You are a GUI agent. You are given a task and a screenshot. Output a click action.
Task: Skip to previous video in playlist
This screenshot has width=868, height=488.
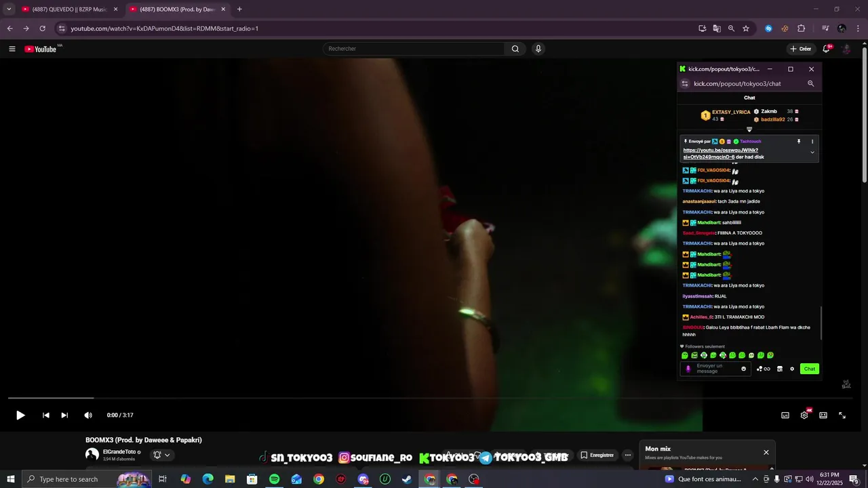[46, 415]
